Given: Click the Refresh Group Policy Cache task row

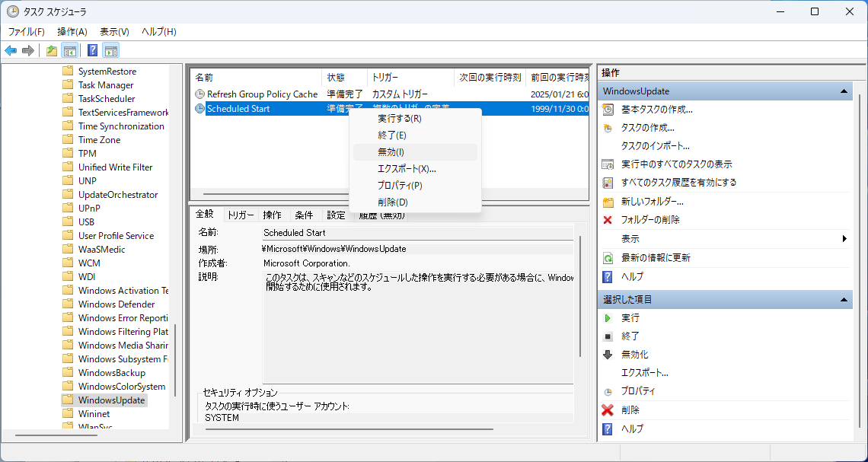Looking at the screenshot, I should (x=262, y=94).
